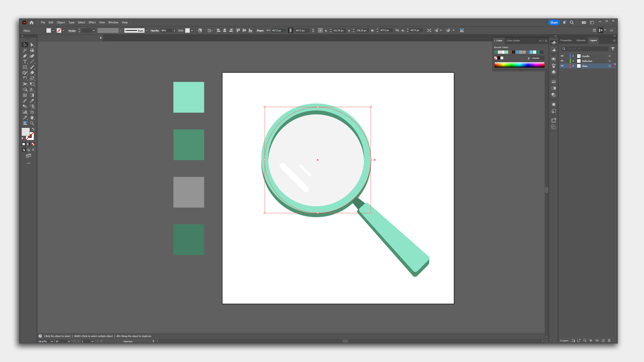Select the Direct Selection tool
Viewport: 644px width, 362px height.
coord(32,45)
